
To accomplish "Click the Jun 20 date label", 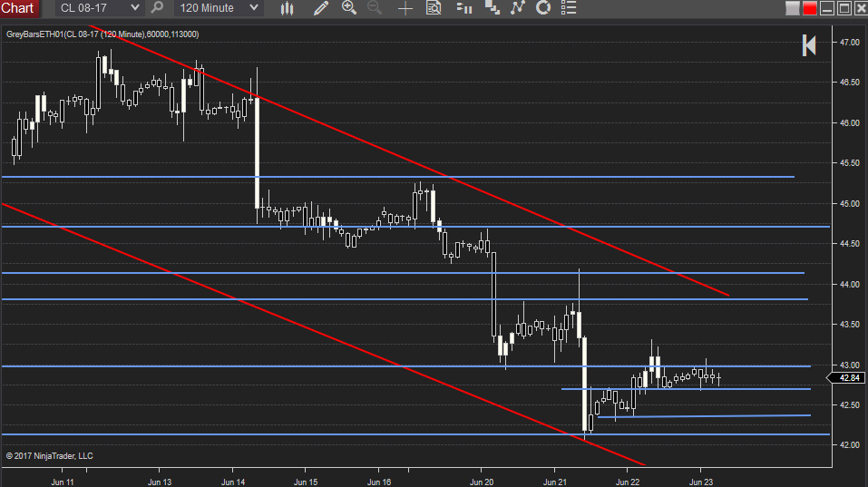I will (482, 482).
